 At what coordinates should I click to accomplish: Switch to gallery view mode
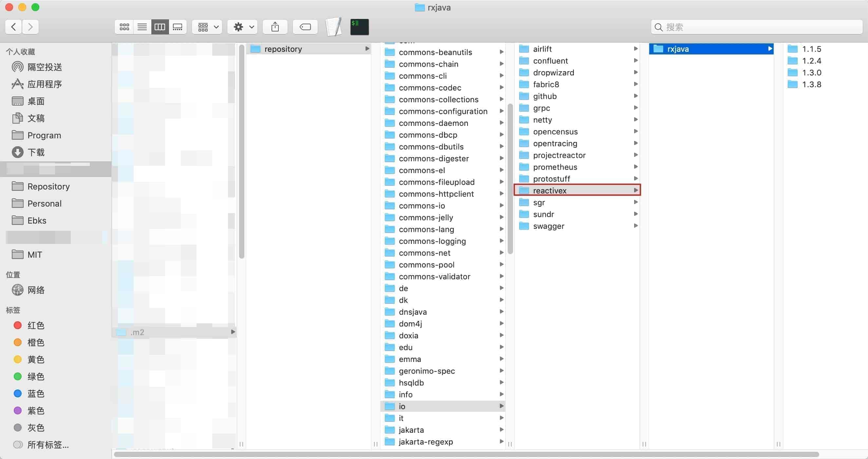point(178,27)
